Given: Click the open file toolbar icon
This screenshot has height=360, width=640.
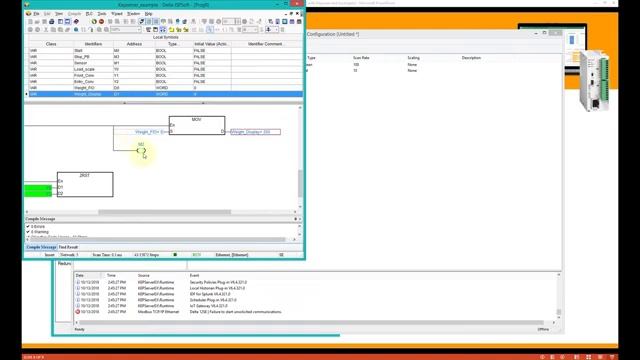Looking at the screenshot, I should (37, 21).
